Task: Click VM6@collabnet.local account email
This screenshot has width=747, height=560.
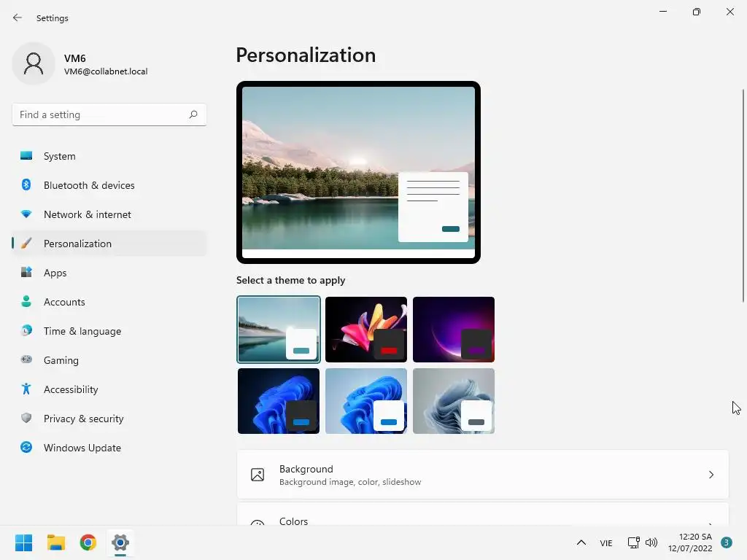Action: click(x=106, y=71)
